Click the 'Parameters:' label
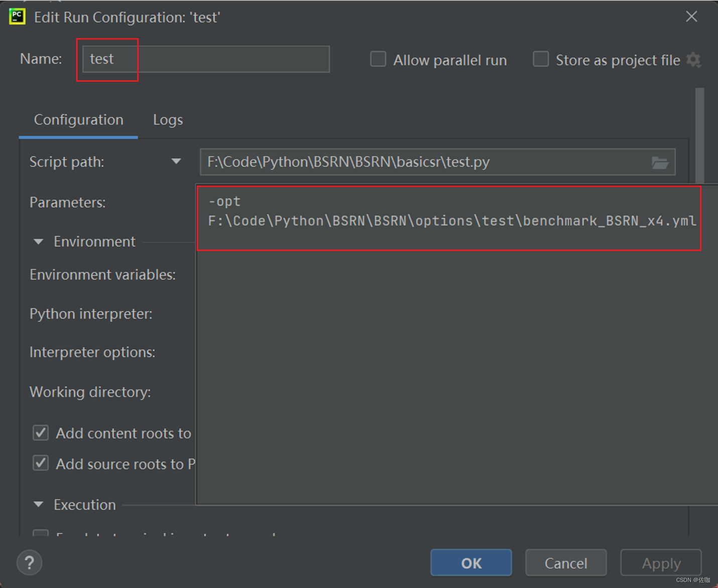Image resolution: width=718 pixels, height=588 pixels. click(68, 202)
